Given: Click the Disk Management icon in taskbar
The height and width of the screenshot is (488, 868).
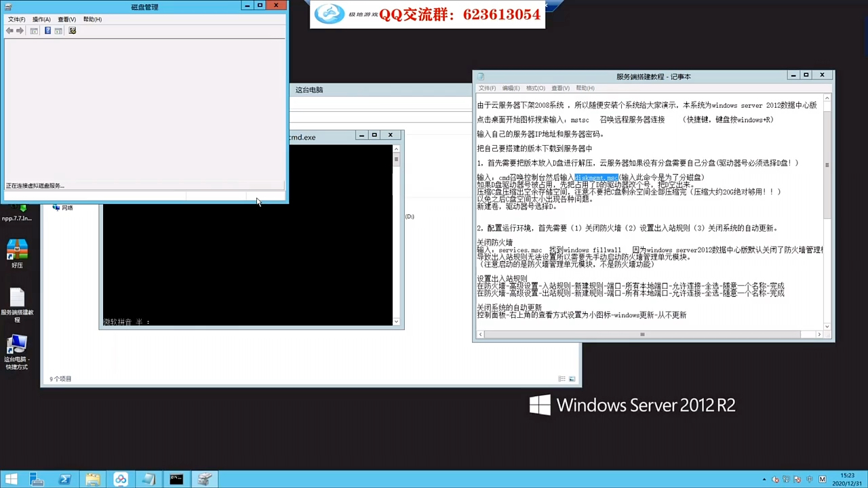Looking at the screenshot, I should tap(204, 479).
